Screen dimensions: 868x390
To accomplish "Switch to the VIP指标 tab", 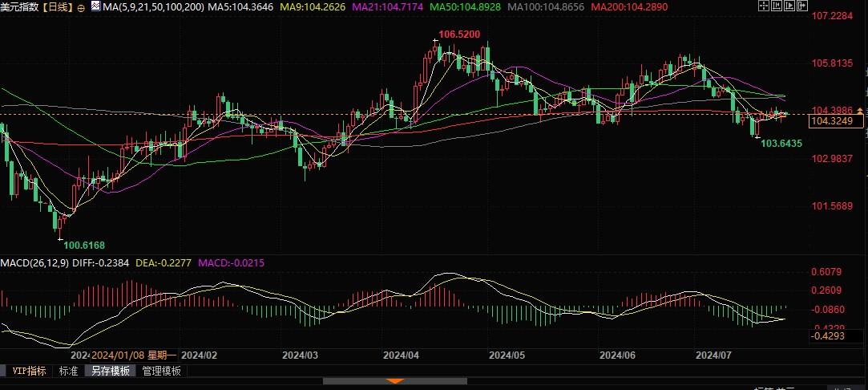I will [26, 371].
